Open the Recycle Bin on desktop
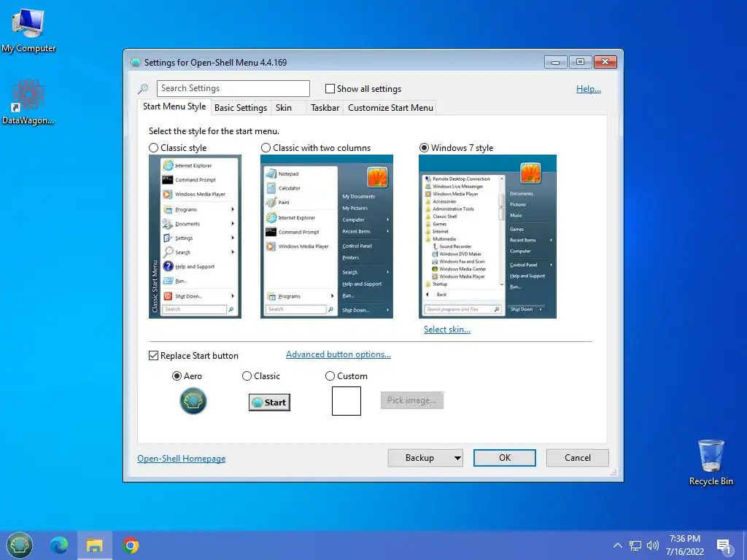This screenshot has width=747, height=560. (711, 462)
